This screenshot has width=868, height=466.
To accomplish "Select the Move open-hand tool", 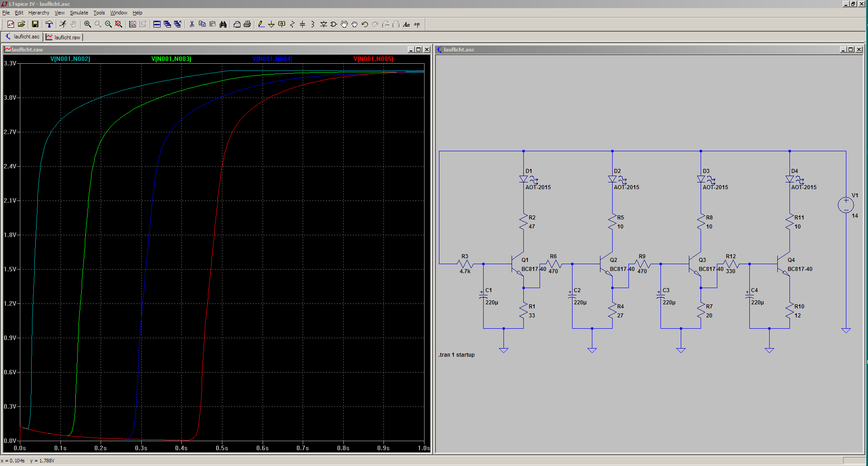I will pos(344,24).
